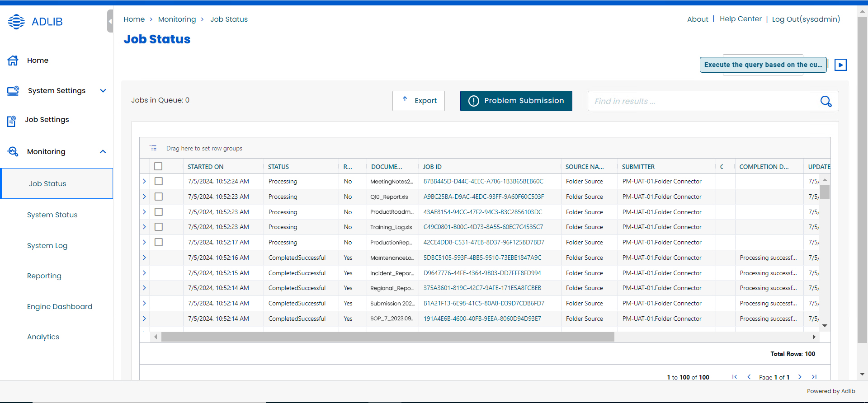Click the grid vertical scrollbar up arrow
Image resolution: width=868 pixels, height=403 pixels.
[x=825, y=180]
